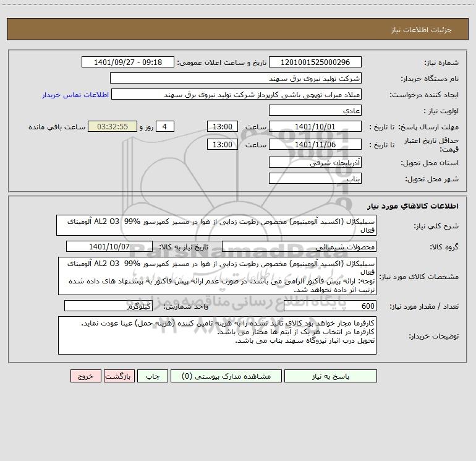Image resolution: width=476 pixels, height=461 pixels.
Task: Click the اطلاعات کالاهای مورد نیاز section heading
Action: coord(413,206)
